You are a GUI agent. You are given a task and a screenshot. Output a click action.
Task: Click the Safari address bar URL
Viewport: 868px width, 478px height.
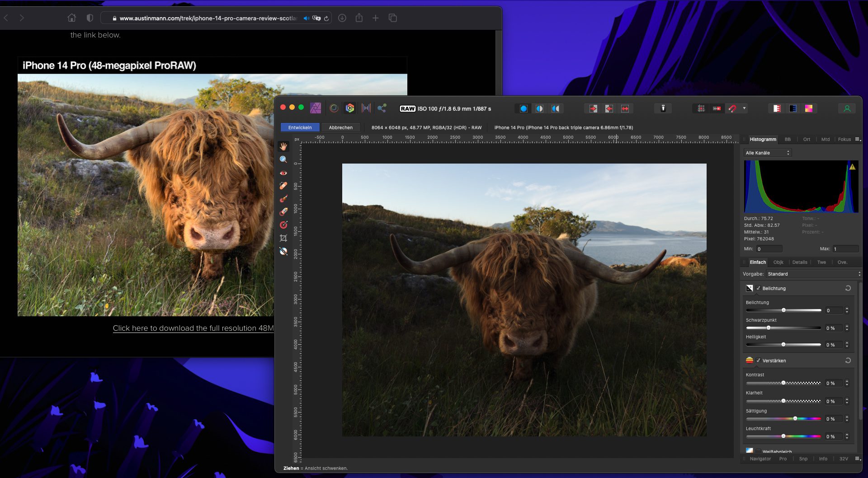click(x=208, y=18)
